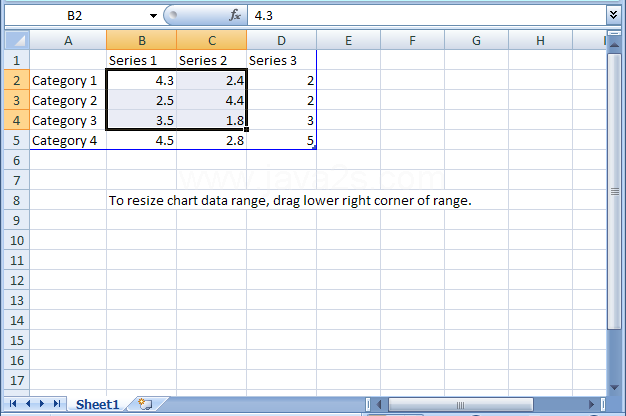The image size is (626, 416).
Task: Select column C header
Action: [x=212, y=40]
